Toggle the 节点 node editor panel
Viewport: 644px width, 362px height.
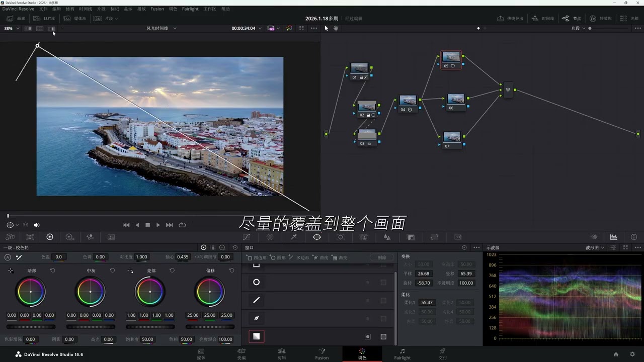point(572,19)
